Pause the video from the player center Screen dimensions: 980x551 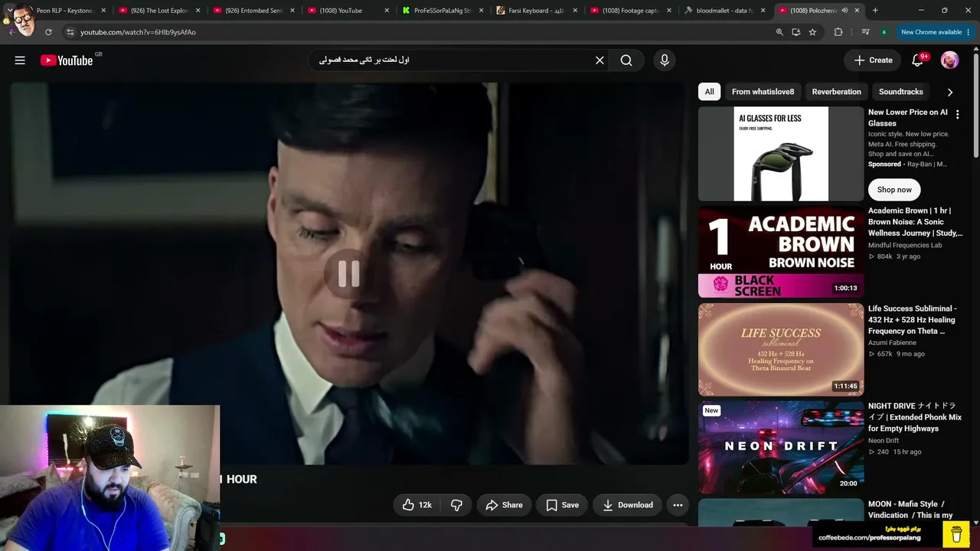point(348,274)
